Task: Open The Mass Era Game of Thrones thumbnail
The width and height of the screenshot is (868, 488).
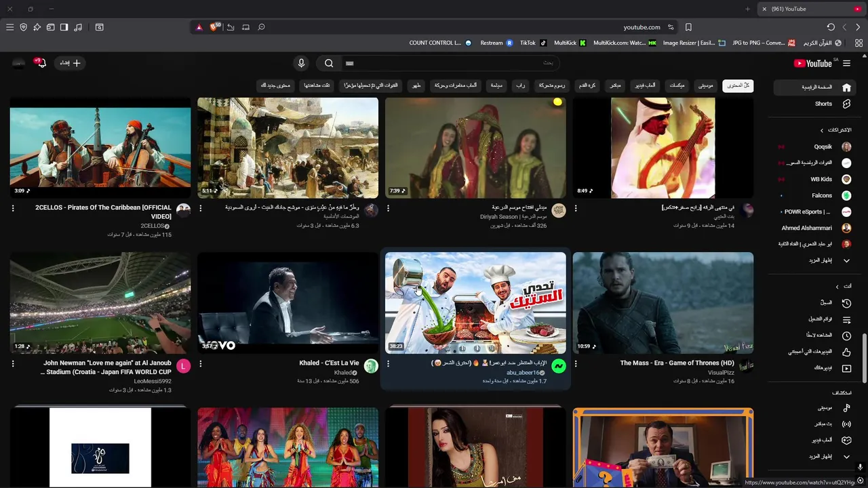Action: (x=663, y=303)
